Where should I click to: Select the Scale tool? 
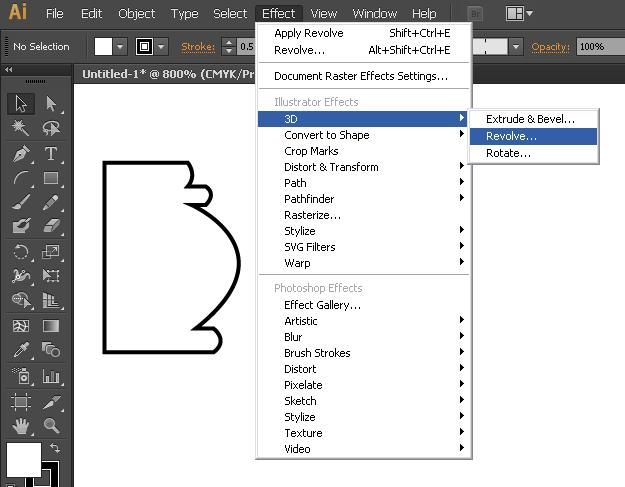point(51,252)
